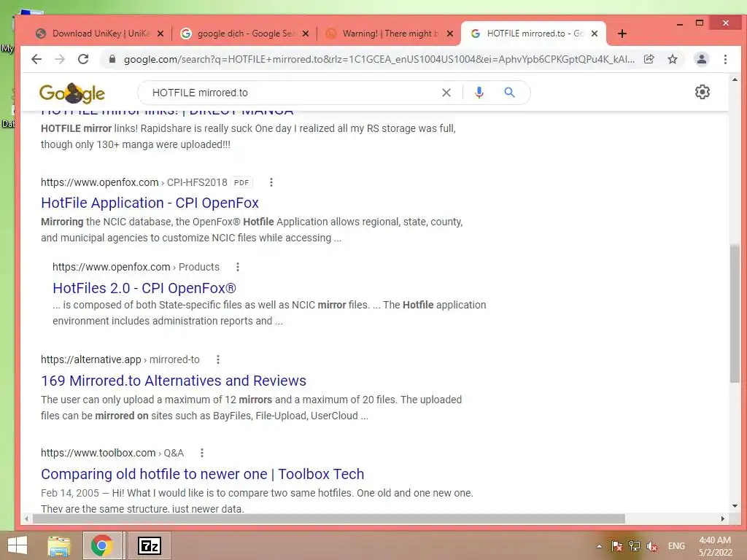Close the Download UniKey tab
747x560 pixels.
coord(160,34)
